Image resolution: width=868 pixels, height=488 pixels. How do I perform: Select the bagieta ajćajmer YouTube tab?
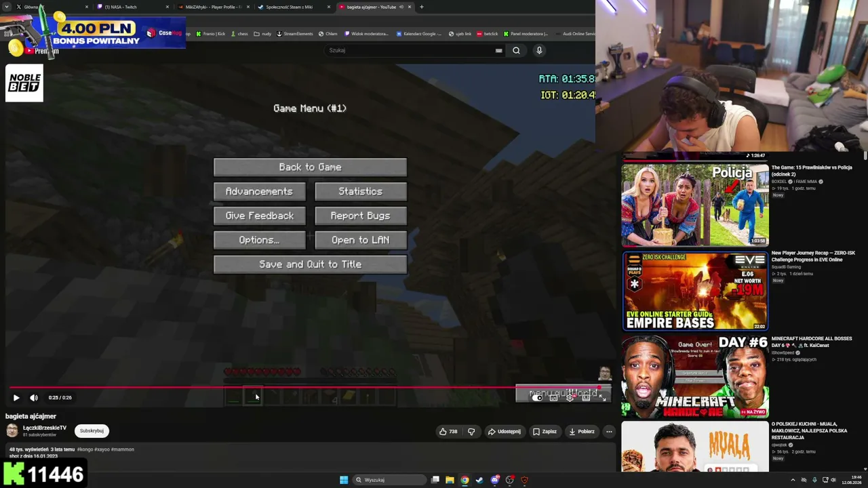(375, 7)
